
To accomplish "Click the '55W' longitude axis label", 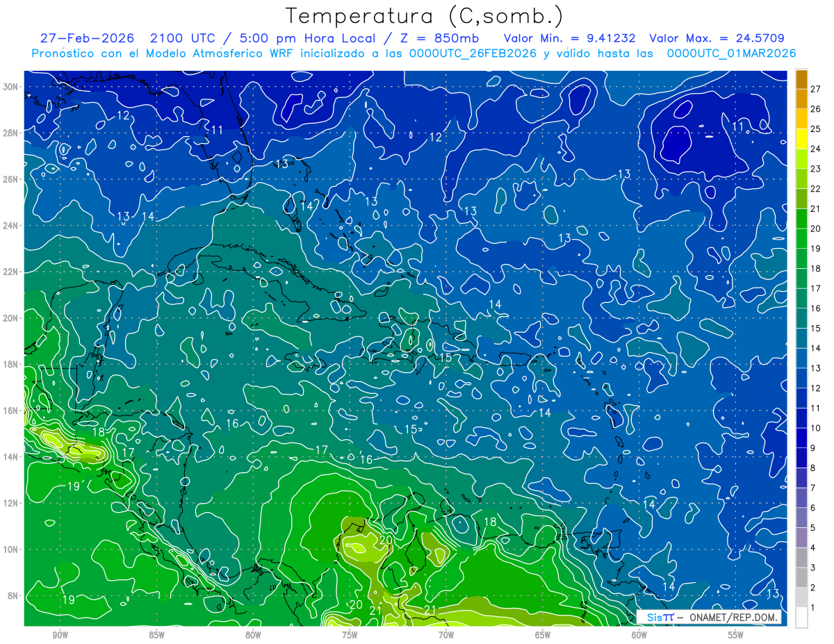I will [736, 635].
